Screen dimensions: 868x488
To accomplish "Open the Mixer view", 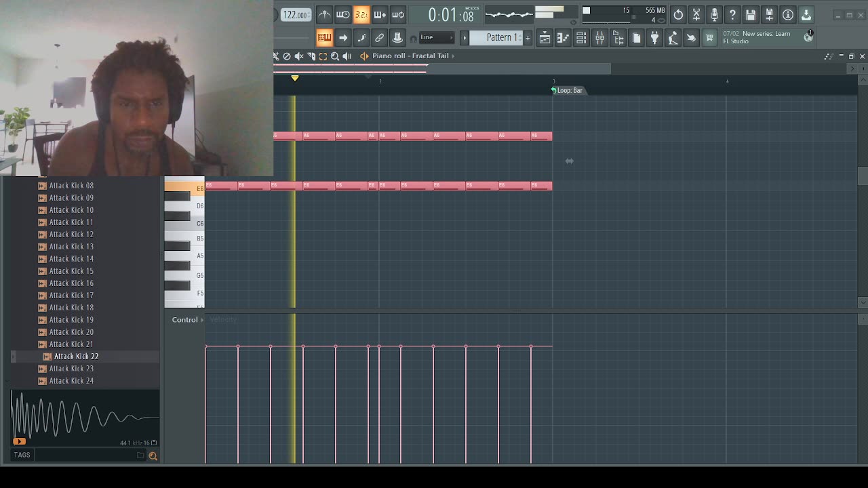I will [x=599, y=38].
